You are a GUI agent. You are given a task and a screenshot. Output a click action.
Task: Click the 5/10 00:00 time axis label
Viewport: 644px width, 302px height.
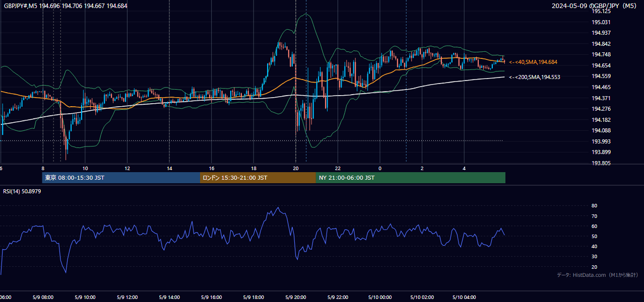click(x=380, y=297)
